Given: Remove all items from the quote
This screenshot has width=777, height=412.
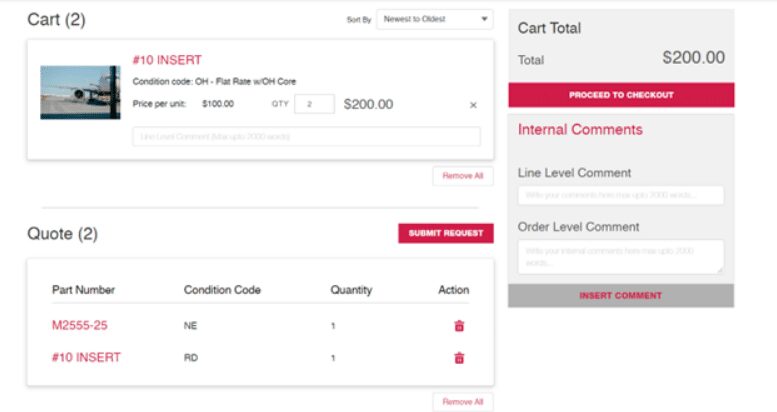Looking at the screenshot, I should point(463,402).
